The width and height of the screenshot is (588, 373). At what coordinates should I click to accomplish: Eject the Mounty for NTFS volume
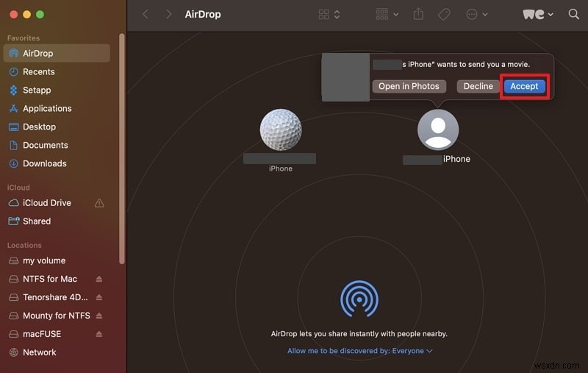pyautogui.click(x=99, y=316)
